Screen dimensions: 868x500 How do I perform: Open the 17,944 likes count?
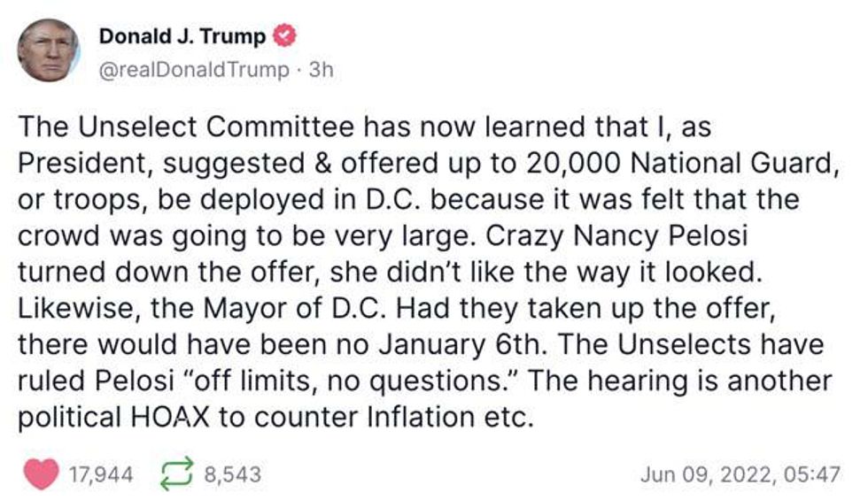coord(102,474)
